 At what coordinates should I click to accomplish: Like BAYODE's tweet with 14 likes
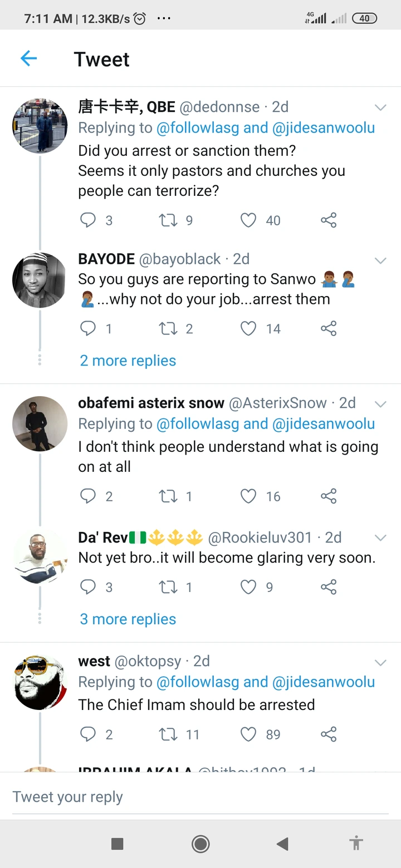point(248,329)
